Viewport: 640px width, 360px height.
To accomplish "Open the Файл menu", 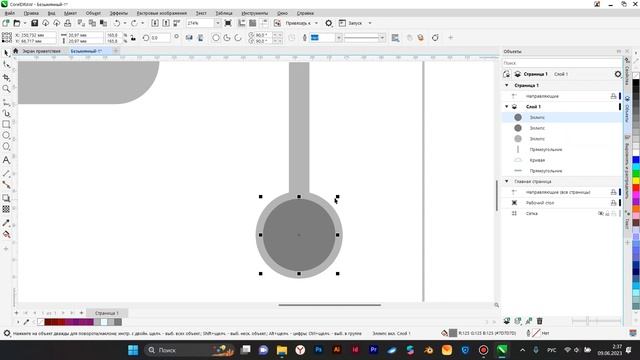I will point(10,13).
